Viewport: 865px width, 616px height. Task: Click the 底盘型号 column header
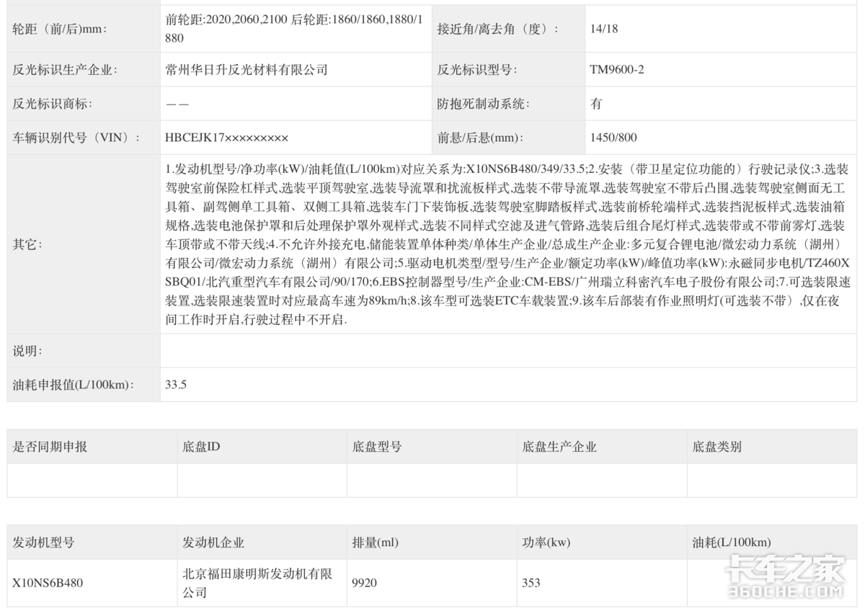377,447
